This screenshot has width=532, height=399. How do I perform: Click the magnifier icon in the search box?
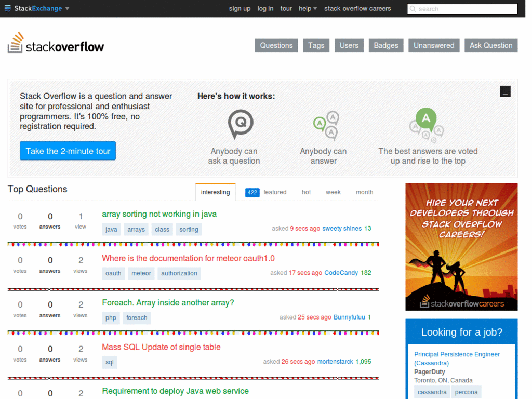tap(413, 8)
